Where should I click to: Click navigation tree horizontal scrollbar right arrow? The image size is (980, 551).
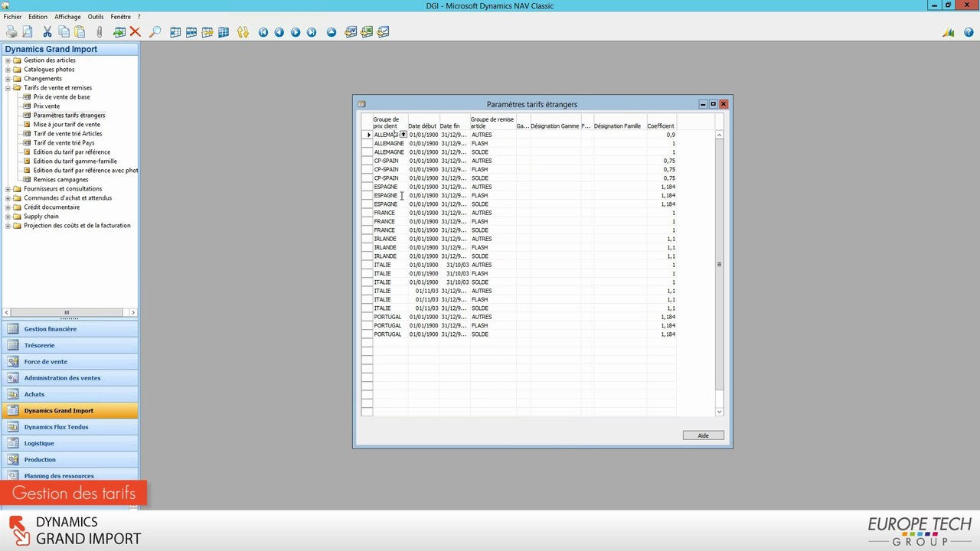(x=132, y=312)
